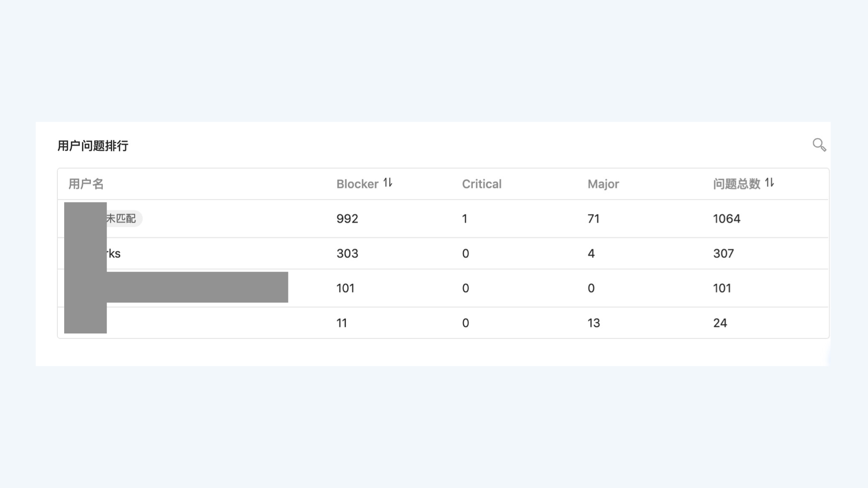Click the Blocker column header text
This screenshot has width=868, height=488.
pos(357,184)
